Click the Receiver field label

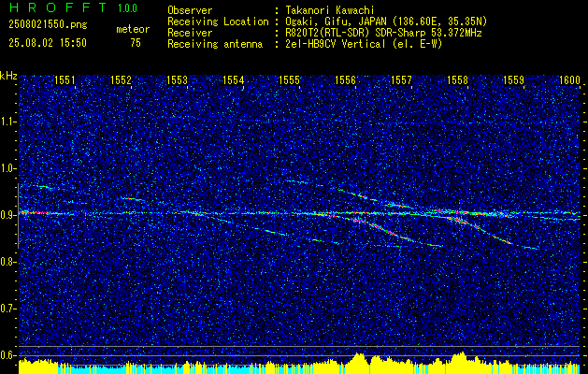(x=190, y=33)
